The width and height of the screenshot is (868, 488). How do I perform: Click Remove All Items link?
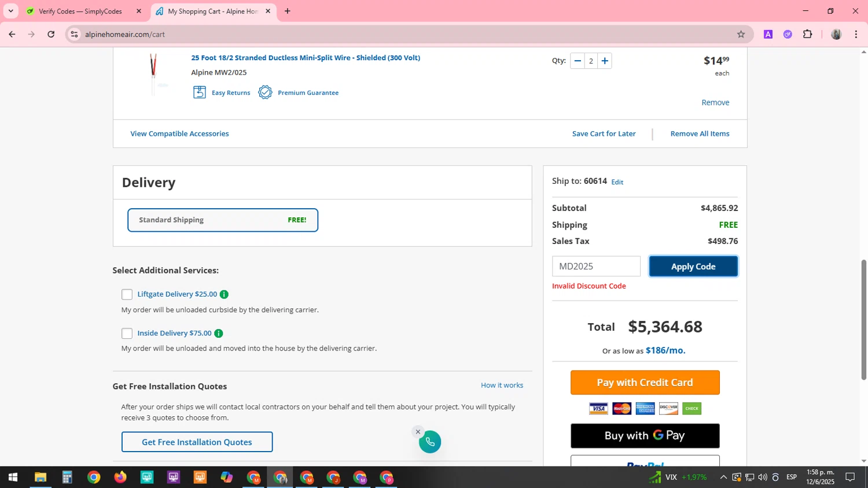coord(700,134)
